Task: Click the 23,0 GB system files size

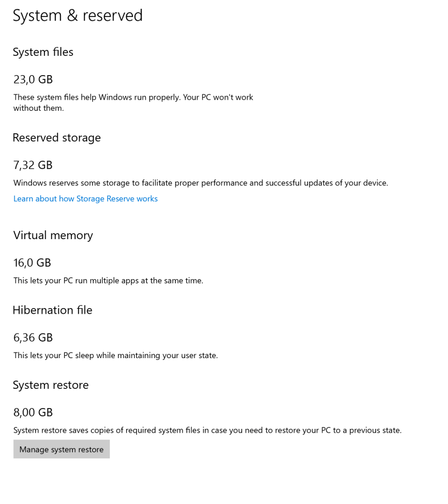Action: [x=33, y=80]
